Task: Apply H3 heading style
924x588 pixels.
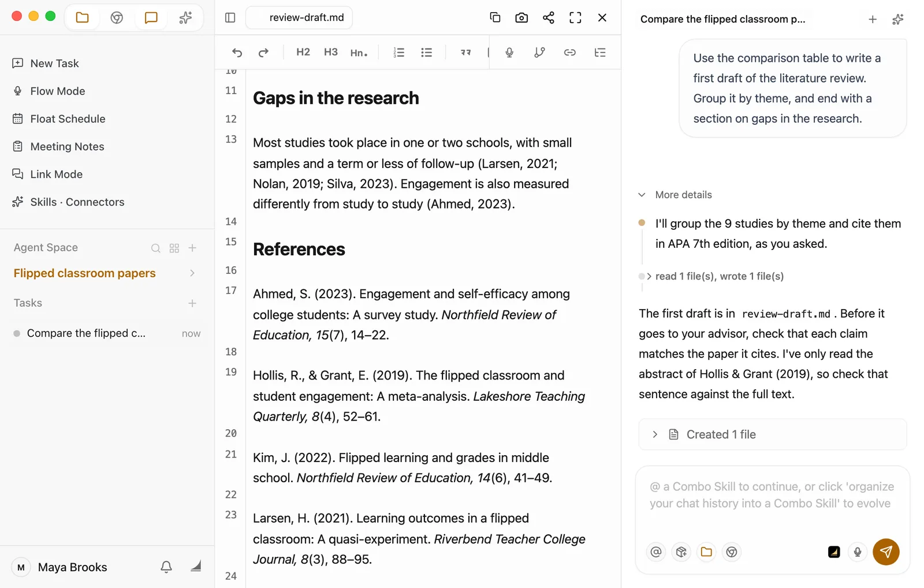Action: [331, 52]
